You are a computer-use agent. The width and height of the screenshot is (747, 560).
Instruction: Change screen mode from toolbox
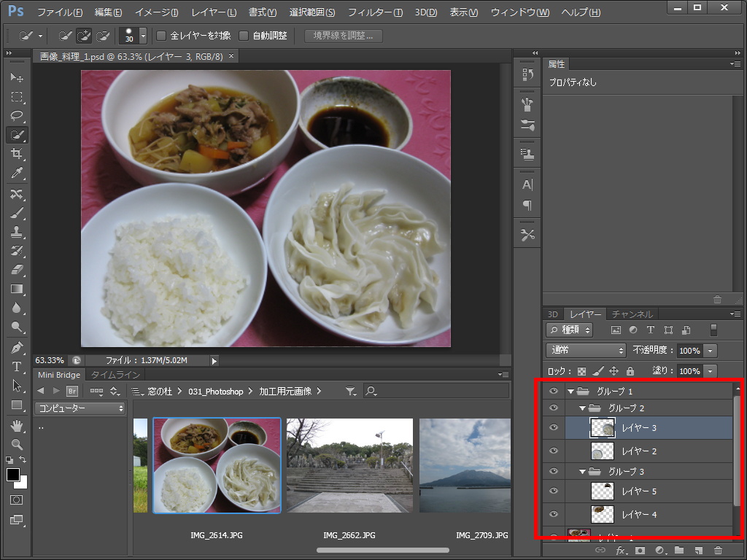coord(17,519)
